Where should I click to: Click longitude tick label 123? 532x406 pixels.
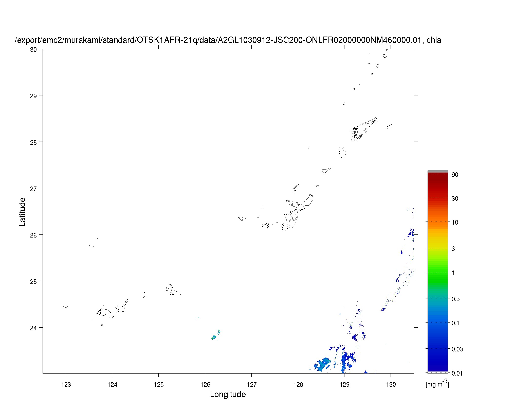(66, 385)
